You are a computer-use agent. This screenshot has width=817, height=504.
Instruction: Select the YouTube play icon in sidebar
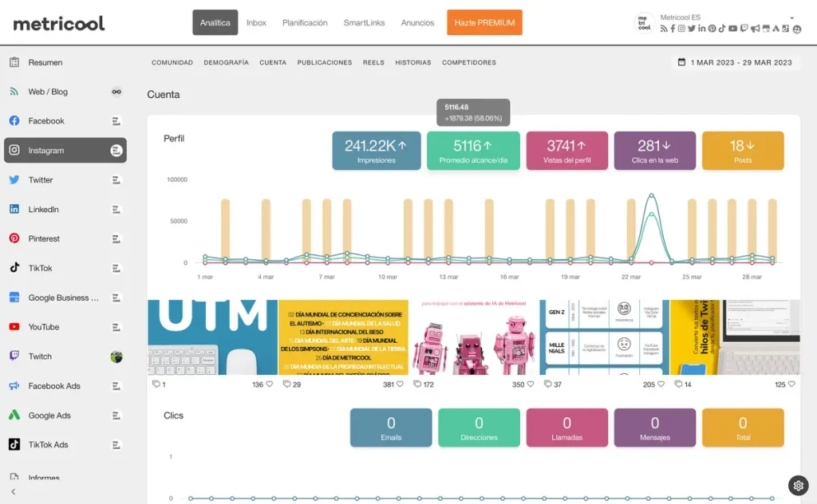point(14,327)
